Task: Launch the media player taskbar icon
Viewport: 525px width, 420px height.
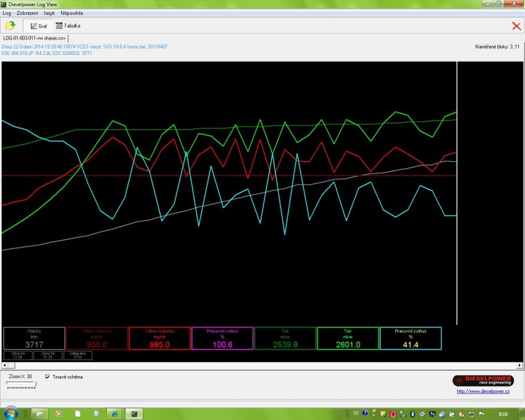Action: (58, 414)
